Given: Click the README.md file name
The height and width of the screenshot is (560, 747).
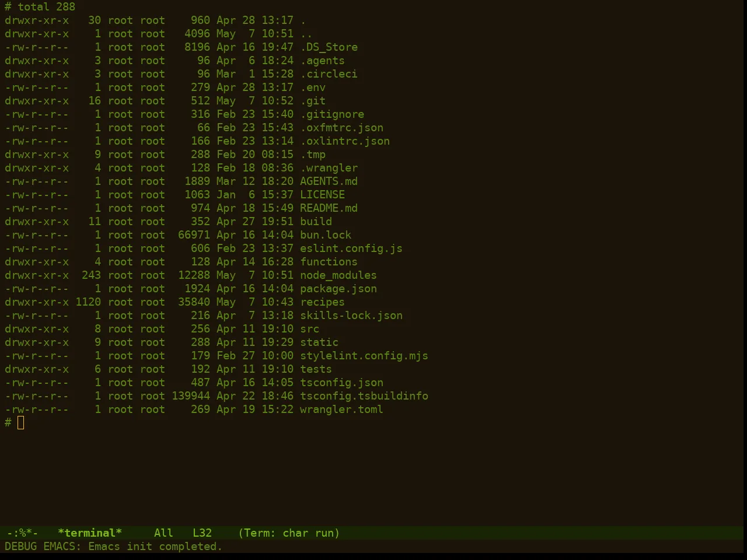Looking at the screenshot, I should pos(329,208).
